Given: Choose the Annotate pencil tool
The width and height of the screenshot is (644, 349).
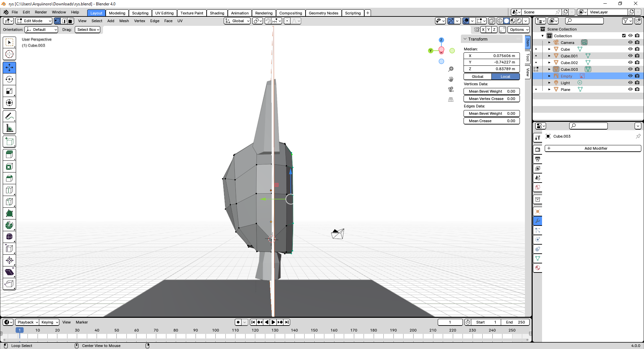Looking at the screenshot, I should [x=9, y=116].
